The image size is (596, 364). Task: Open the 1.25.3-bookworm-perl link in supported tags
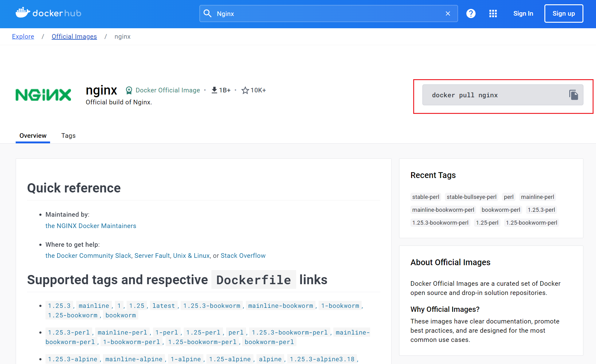(290, 332)
